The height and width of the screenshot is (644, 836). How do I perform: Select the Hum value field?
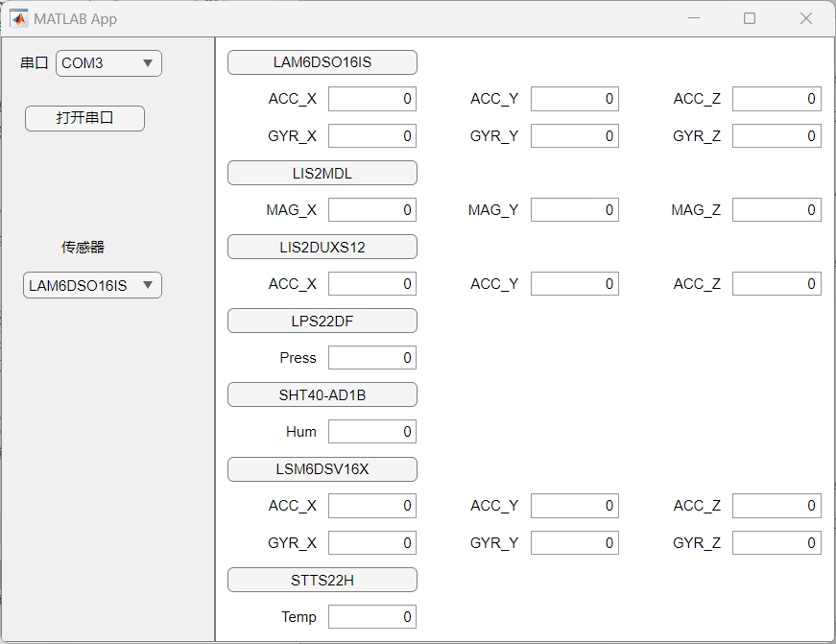(372, 432)
